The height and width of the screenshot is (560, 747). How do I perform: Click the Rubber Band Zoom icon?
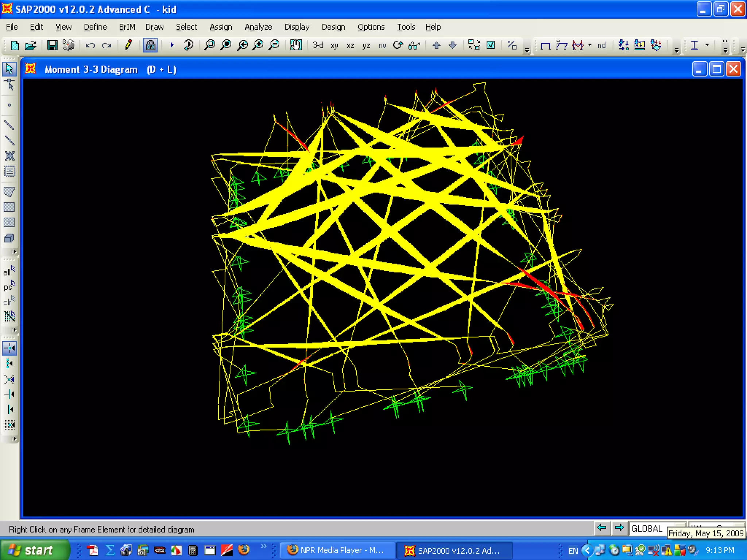[210, 45]
